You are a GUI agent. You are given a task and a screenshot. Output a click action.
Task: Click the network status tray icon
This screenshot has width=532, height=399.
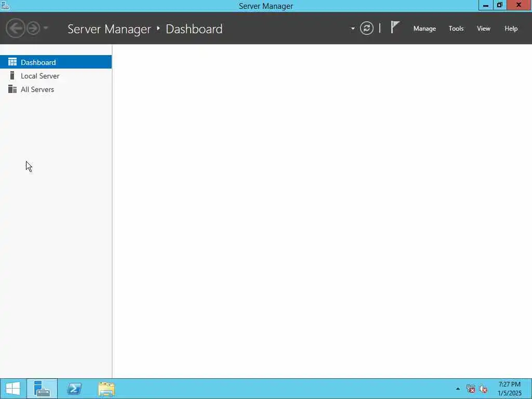coord(470,389)
